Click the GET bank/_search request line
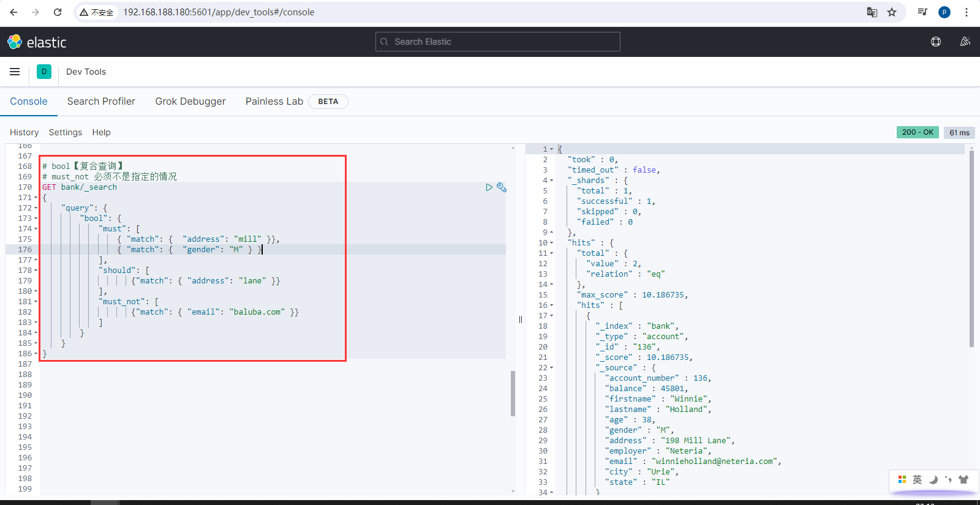Screen dimensions: 980x505 (80, 187)
